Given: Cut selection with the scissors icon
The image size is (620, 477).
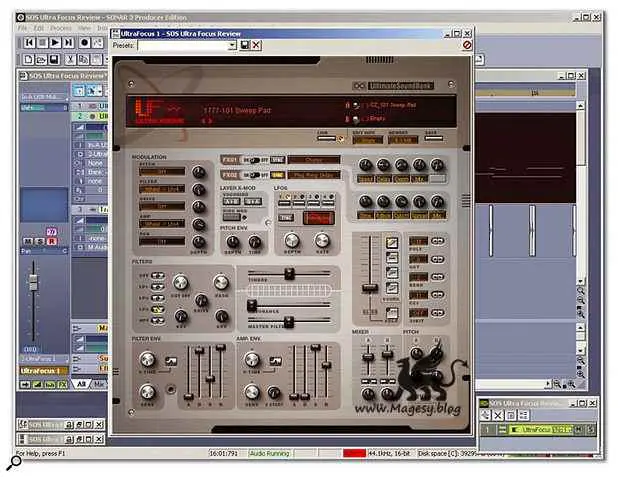Looking at the screenshot, I should point(70,59).
